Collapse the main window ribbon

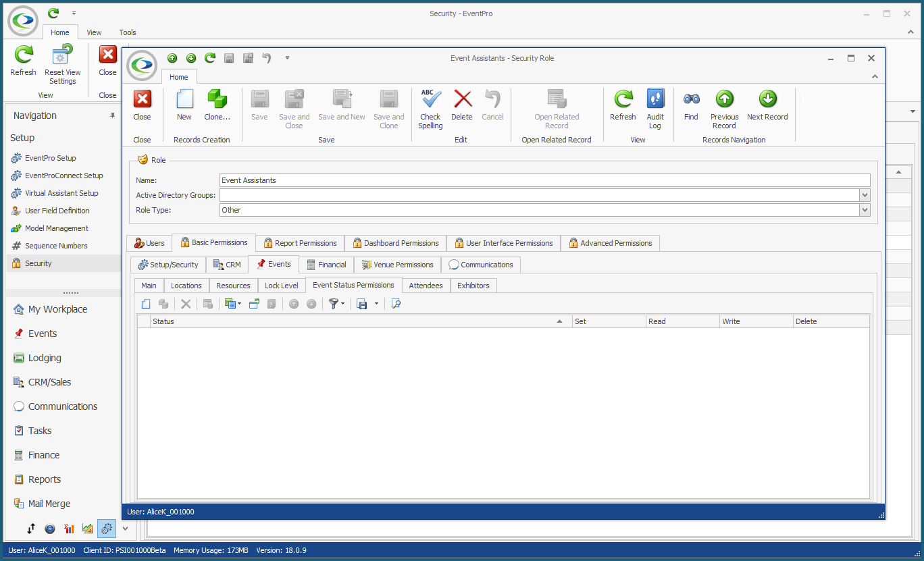pos(910,32)
